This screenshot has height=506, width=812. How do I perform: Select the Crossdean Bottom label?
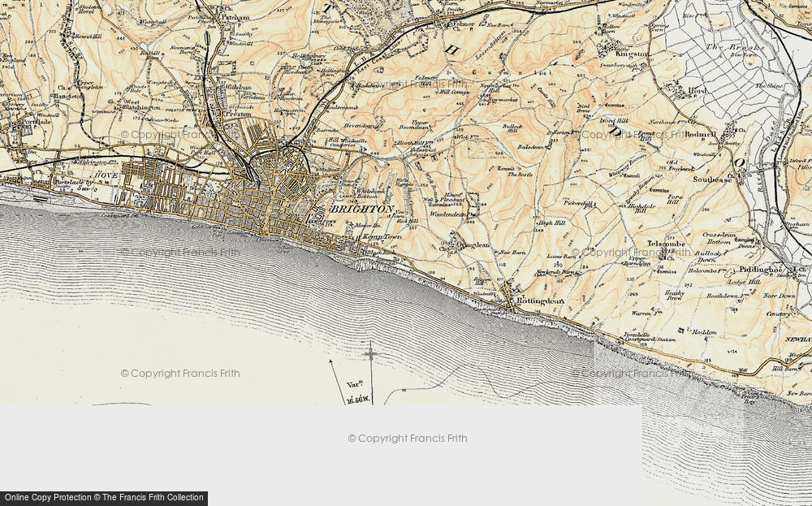tap(719, 238)
